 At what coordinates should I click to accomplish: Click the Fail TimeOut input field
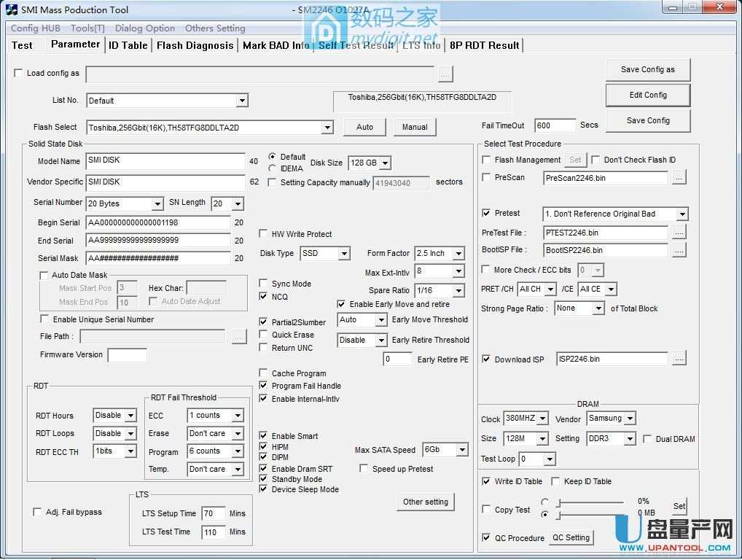(x=555, y=125)
